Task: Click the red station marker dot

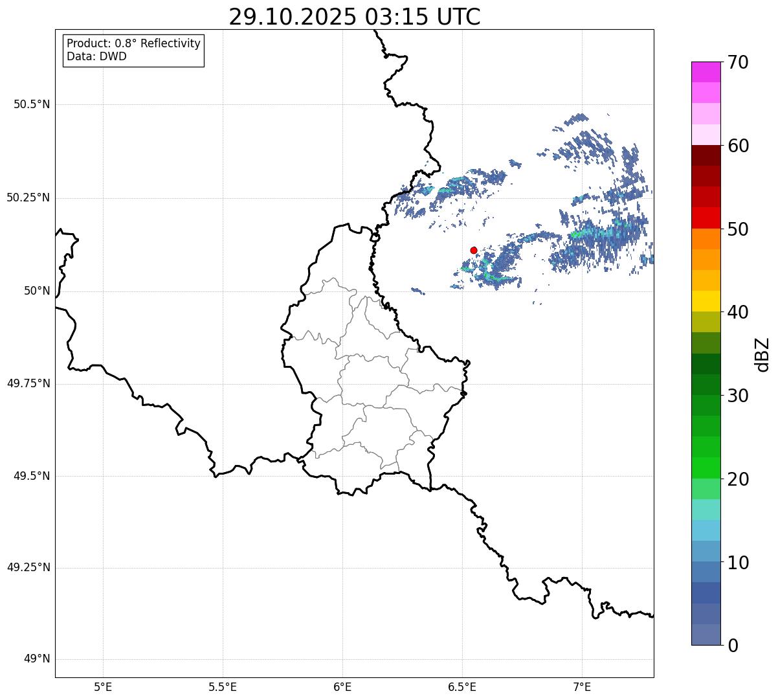Action: (x=474, y=250)
